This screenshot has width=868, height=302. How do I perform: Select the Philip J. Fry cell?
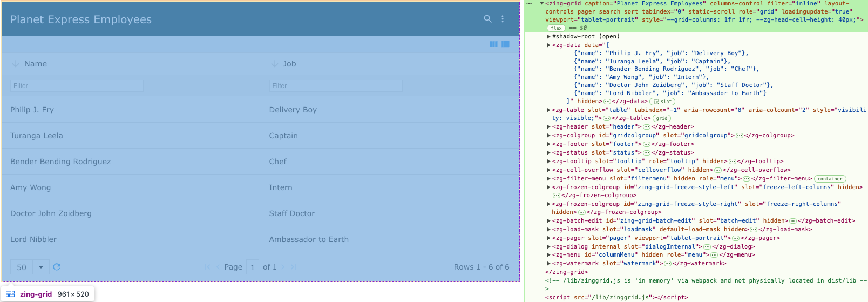pos(131,110)
